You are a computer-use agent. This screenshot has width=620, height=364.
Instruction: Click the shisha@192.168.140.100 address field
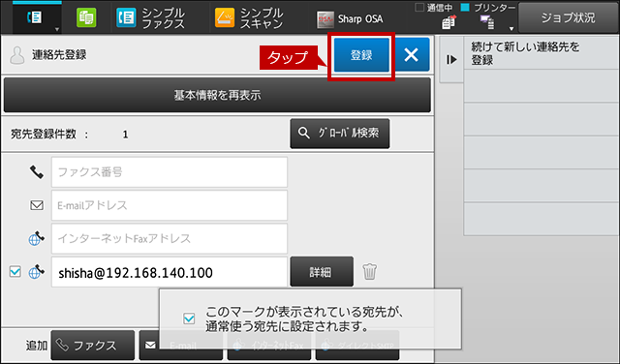pyautogui.click(x=170, y=272)
